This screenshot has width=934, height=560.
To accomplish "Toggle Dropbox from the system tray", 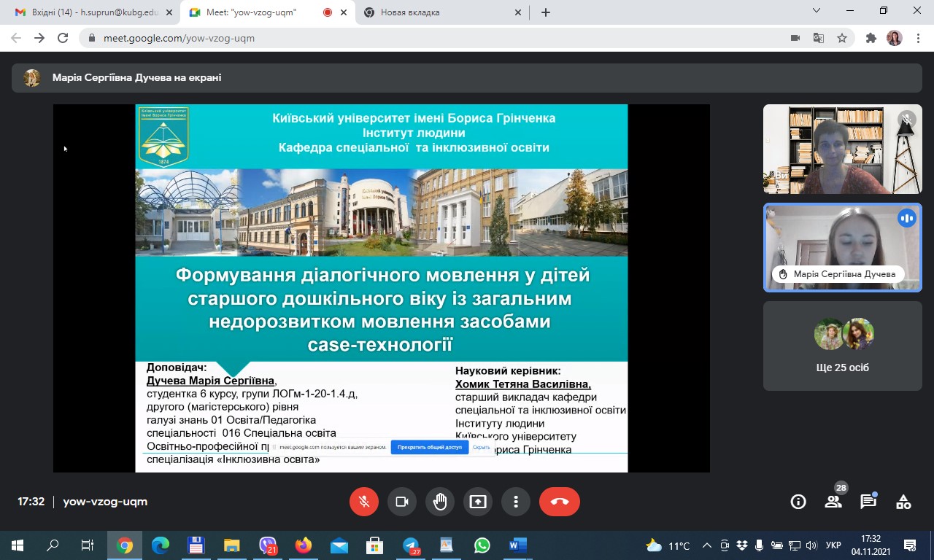I will (x=742, y=545).
